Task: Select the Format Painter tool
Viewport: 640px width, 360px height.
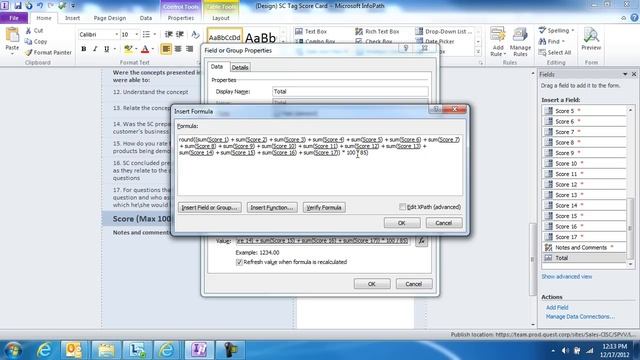Action: pos(48,52)
